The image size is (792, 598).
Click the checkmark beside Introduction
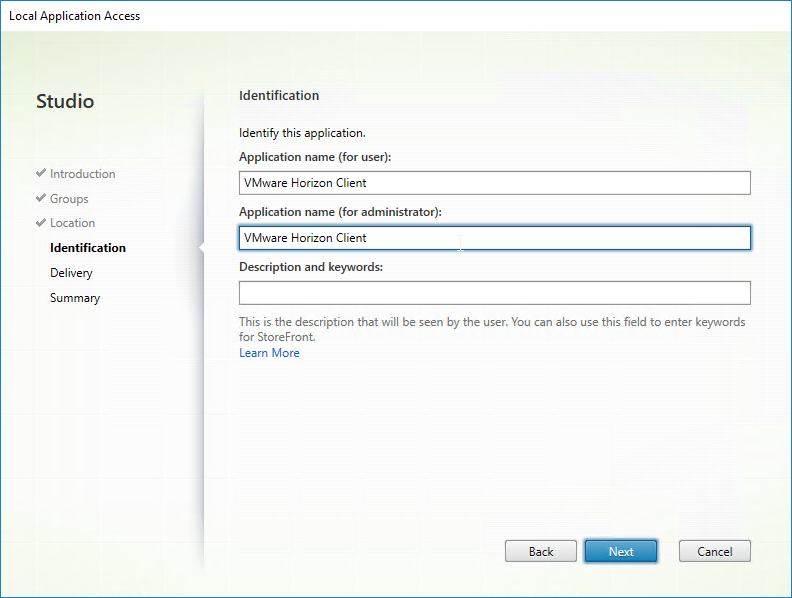pos(41,173)
